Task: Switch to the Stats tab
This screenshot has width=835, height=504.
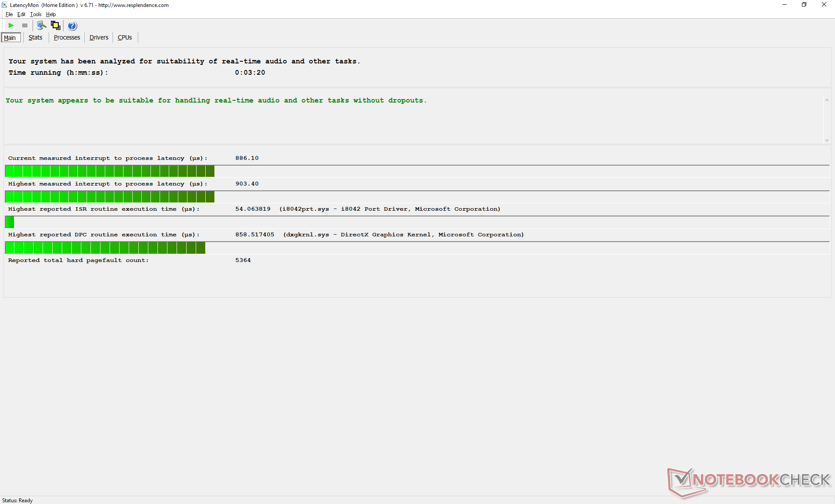Action: (x=35, y=37)
